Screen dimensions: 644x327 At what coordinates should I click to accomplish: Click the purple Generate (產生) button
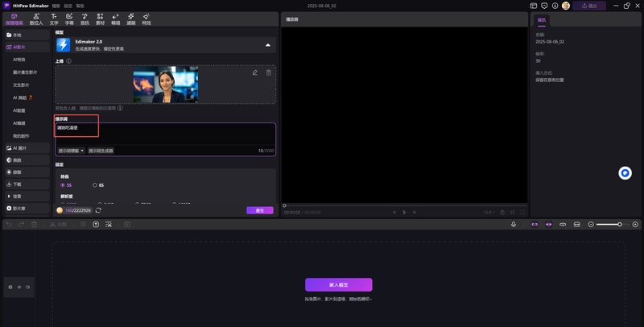click(259, 210)
